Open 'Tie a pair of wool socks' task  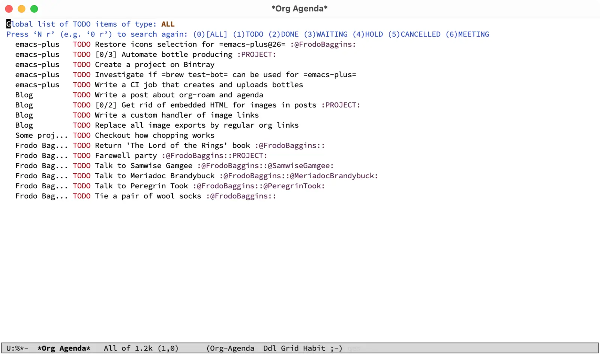pos(148,196)
